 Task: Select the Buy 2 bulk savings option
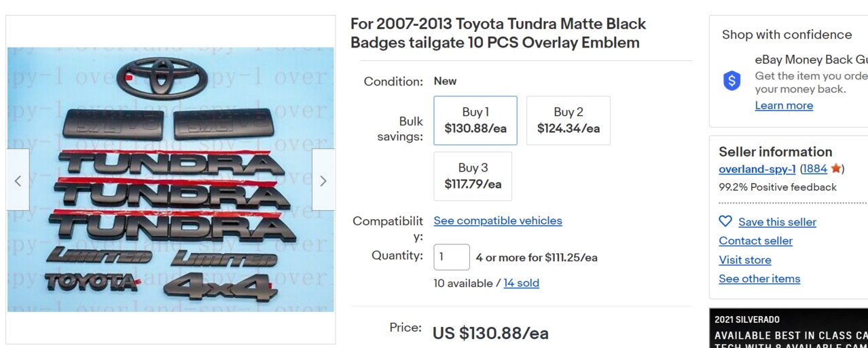tap(568, 120)
